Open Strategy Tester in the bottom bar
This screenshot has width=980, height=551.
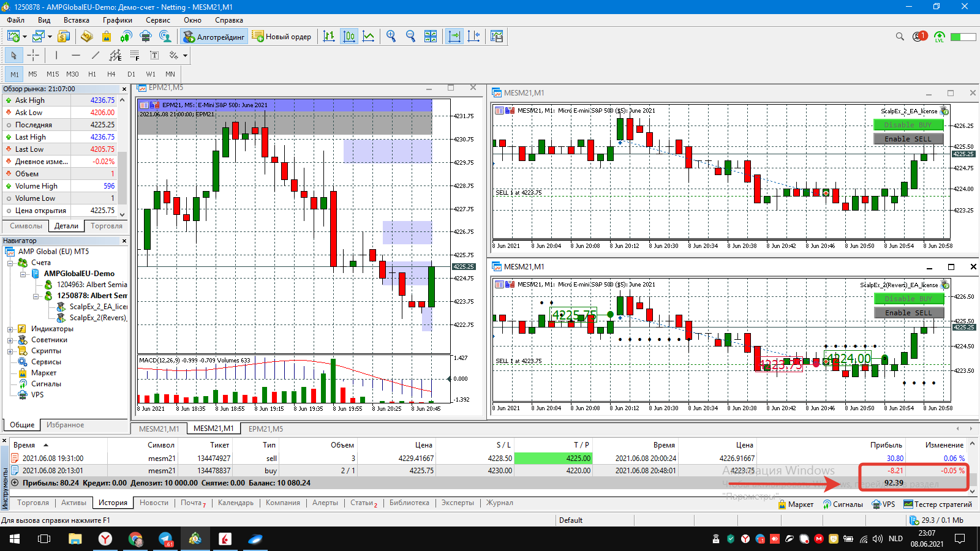[x=938, y=504]
